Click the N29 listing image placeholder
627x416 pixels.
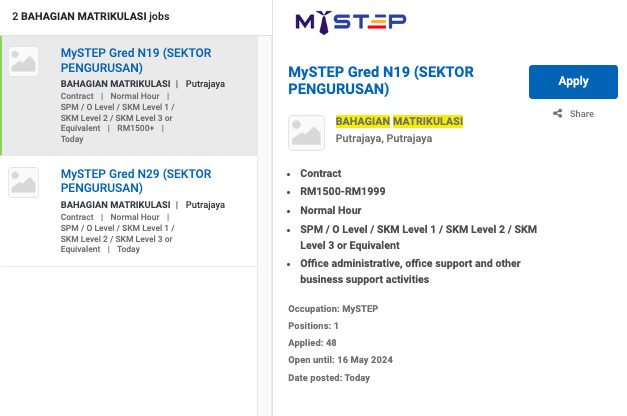[x=24, y=181]
